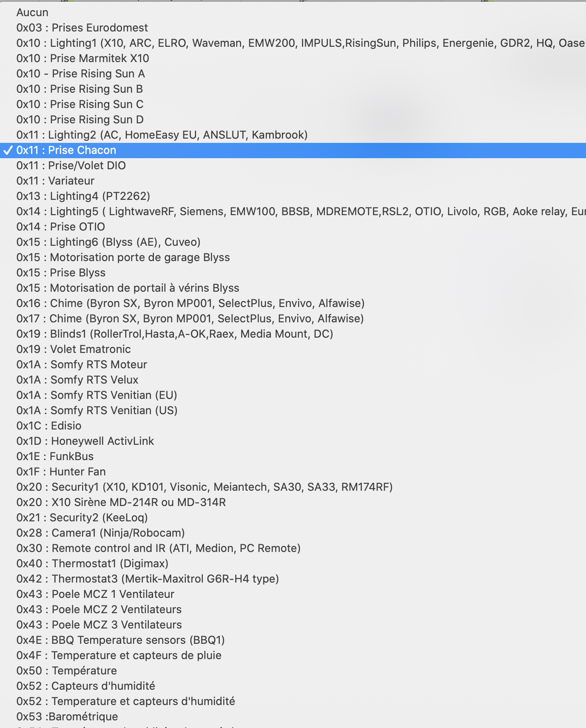Choose '0x11 : Lighting2 (AC, HomeEasy EU...)'
The image size is (586, 728).
coord(293,135)
